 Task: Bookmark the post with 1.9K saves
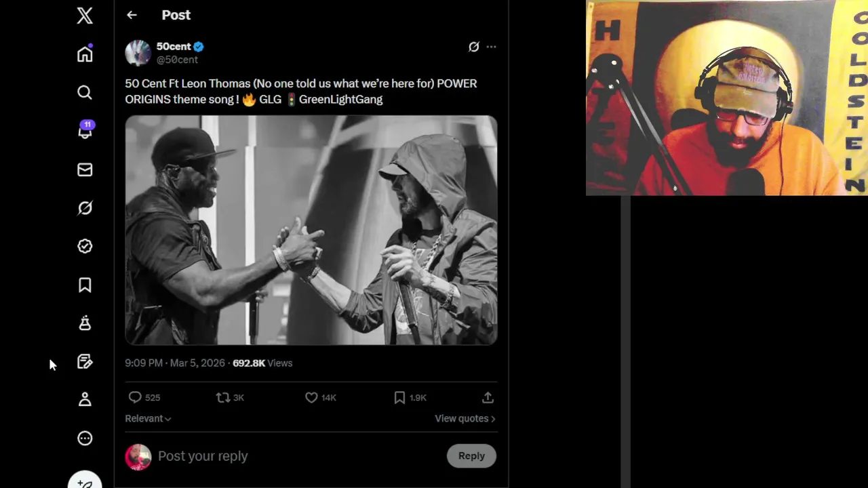click(399, 398)
